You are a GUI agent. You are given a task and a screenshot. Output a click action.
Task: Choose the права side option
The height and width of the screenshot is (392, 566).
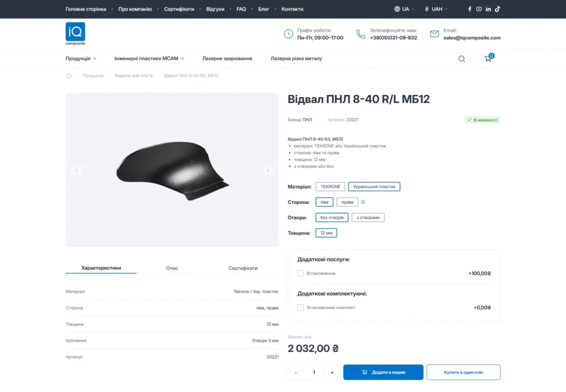[x=347, y=202]
